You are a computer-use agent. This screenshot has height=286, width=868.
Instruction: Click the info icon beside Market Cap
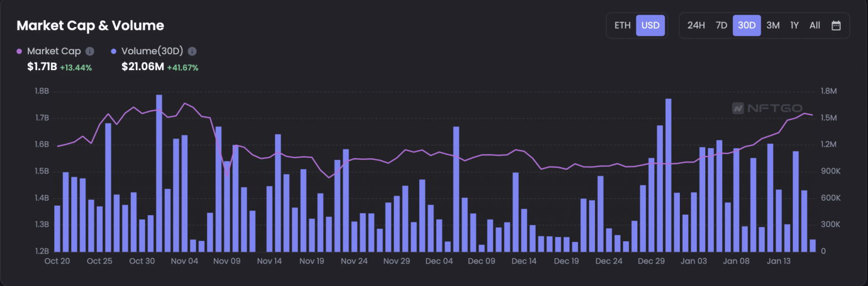coord(90,51)
